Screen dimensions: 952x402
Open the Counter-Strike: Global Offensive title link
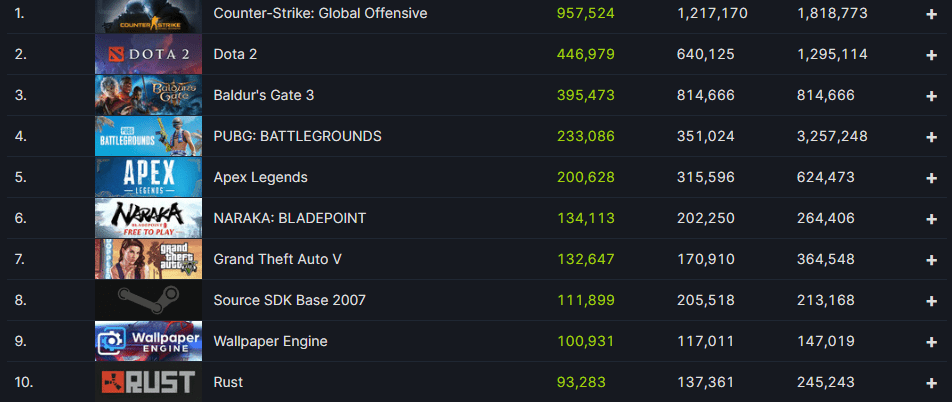point(320,13)
